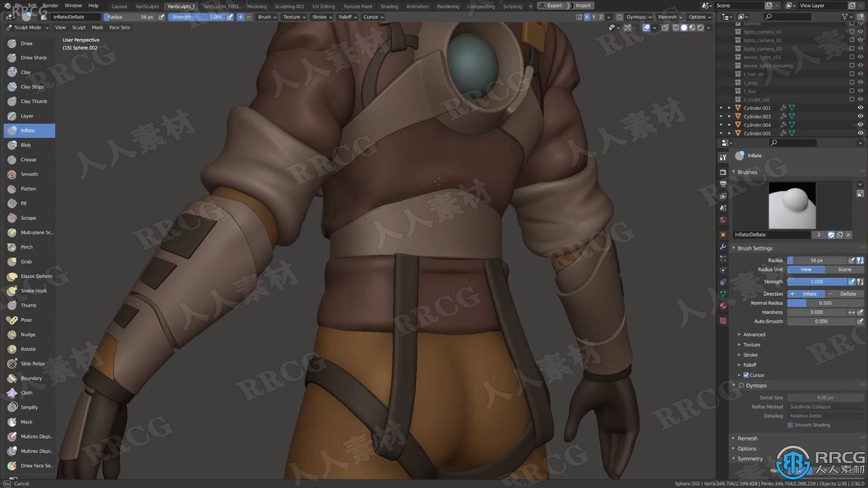Open the Rendering menu in the top bar
The image size is (868, 488).
[448, 5]
